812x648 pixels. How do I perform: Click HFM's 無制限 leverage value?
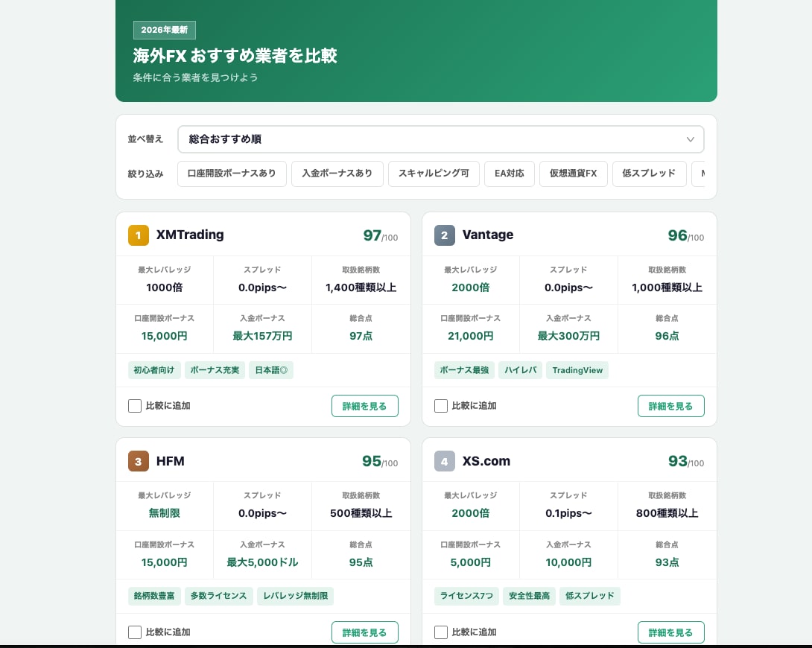coord(164,513)
